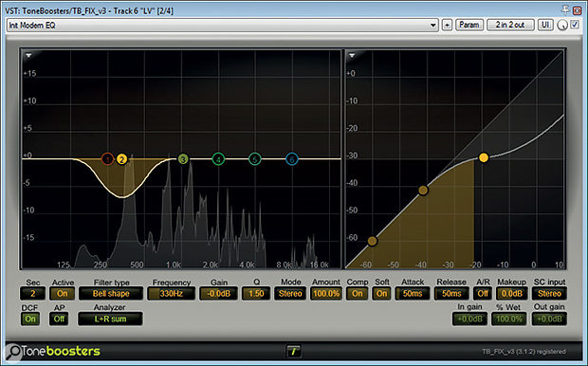
Task: Select the yellow EQ band node 2
Action: coord(121,159)
